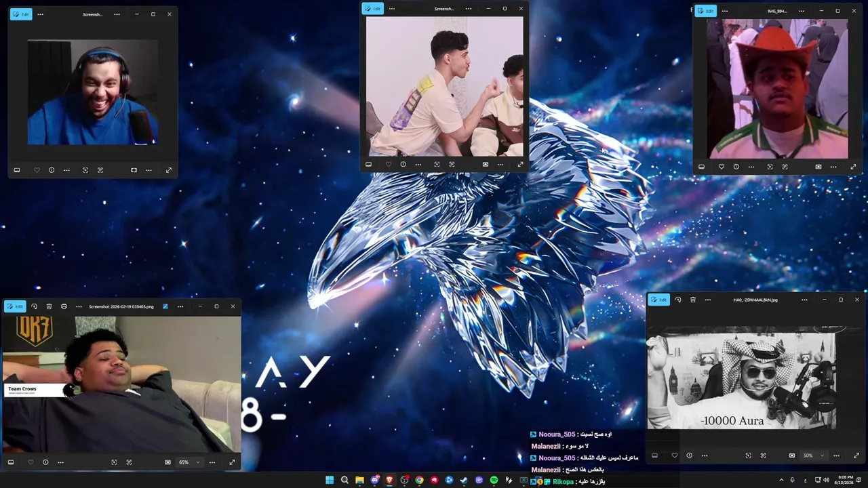Toggle filmstrip in the IMG_994 window
Screen dimensions: 868x488
click(701, 167)
